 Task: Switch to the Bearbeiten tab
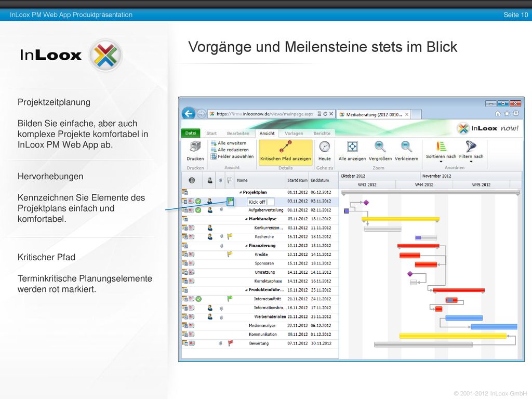coord(238,134)
